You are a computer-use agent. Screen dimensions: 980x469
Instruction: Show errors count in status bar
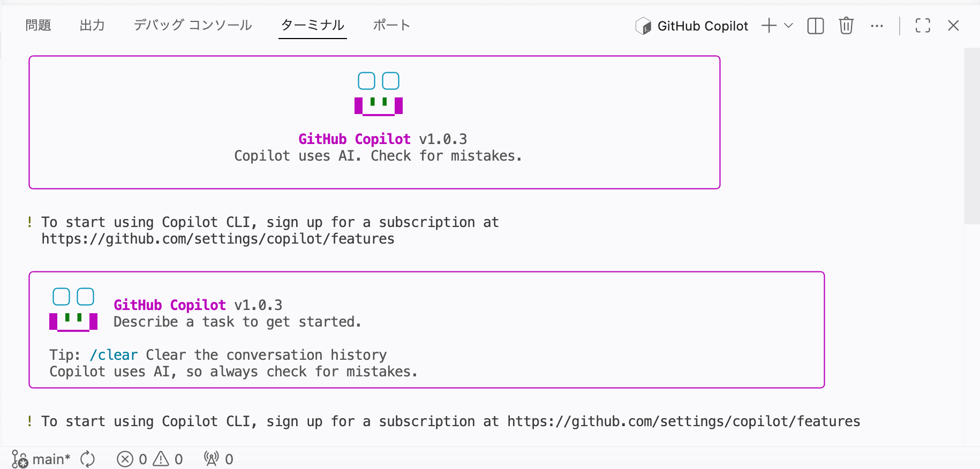pos(132,459)
